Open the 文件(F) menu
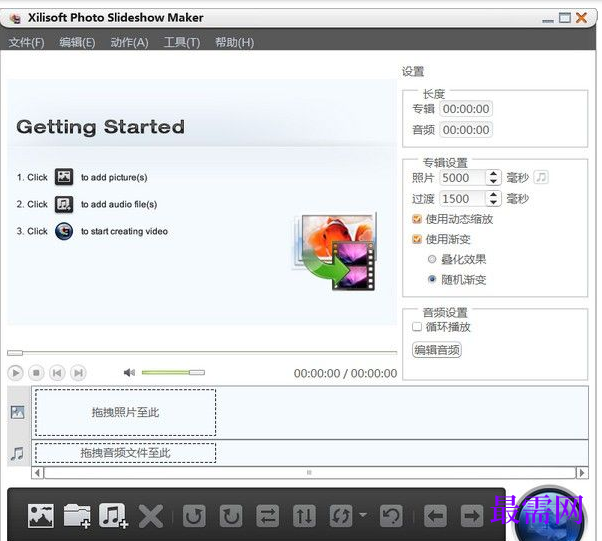Image resolution: width=602 pixels, height=541 pixels. pyautogui.click(x=26, y=42)
